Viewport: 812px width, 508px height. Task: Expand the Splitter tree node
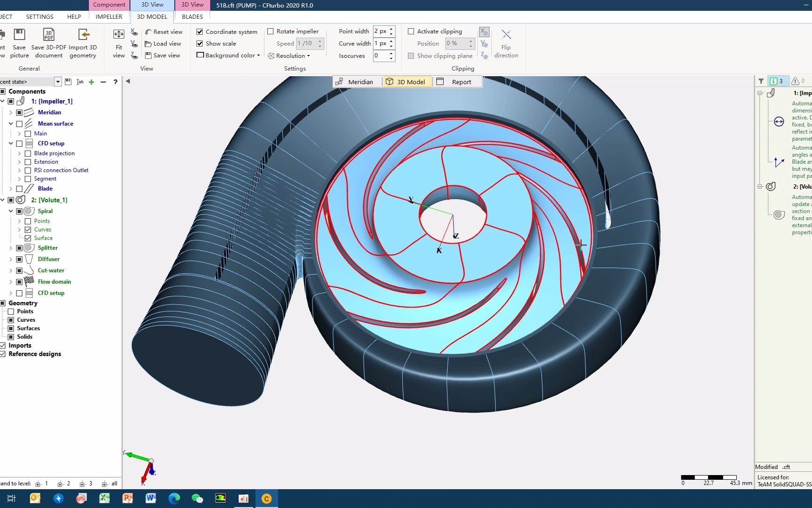[x=11, y=248]
